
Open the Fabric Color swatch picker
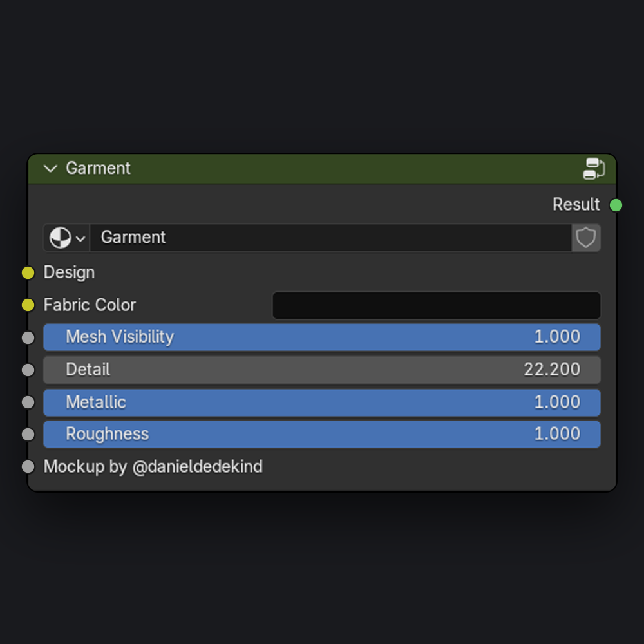click(x=436, y=305)
